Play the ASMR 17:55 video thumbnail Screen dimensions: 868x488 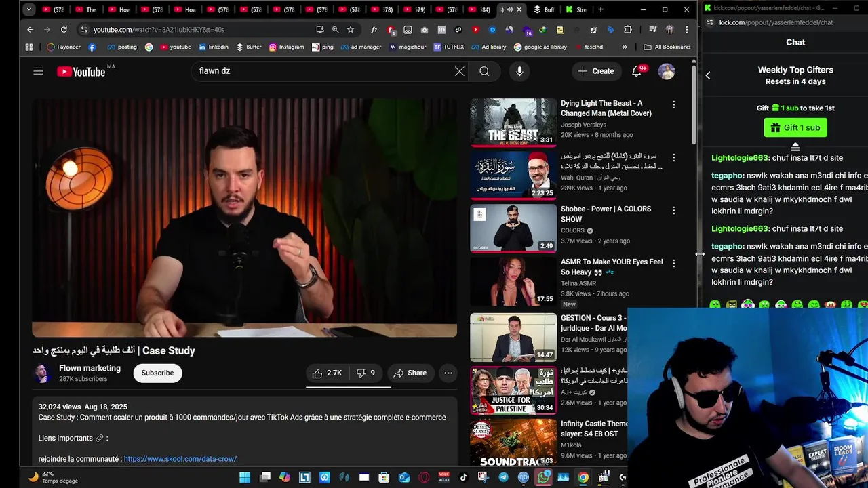pyautogui.click(x=513, y=281)
